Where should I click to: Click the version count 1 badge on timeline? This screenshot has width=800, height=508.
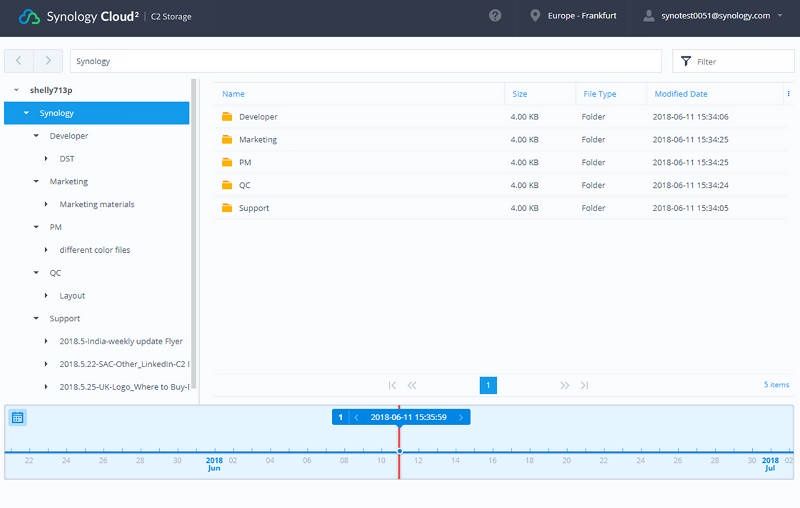point(340,417)
